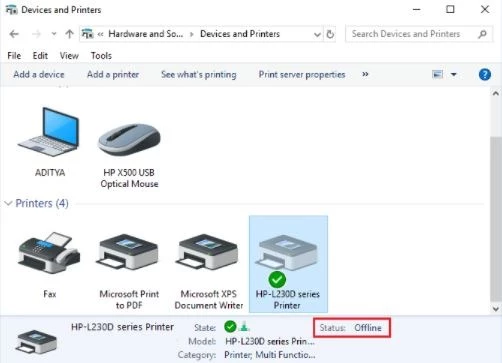This screenshot has width=502, height=363.
Task: Open the help question mark icon
Action: [485, 74]
